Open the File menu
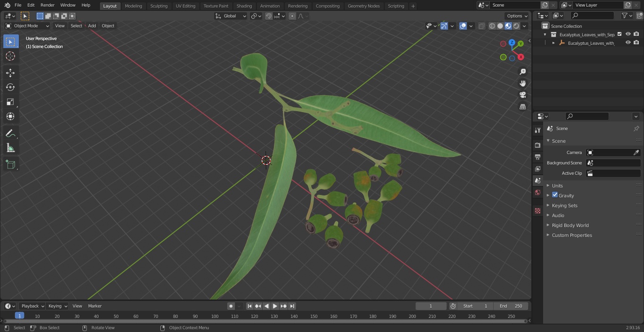The width and height of the screenshot is (644, 332). point(18,5)
